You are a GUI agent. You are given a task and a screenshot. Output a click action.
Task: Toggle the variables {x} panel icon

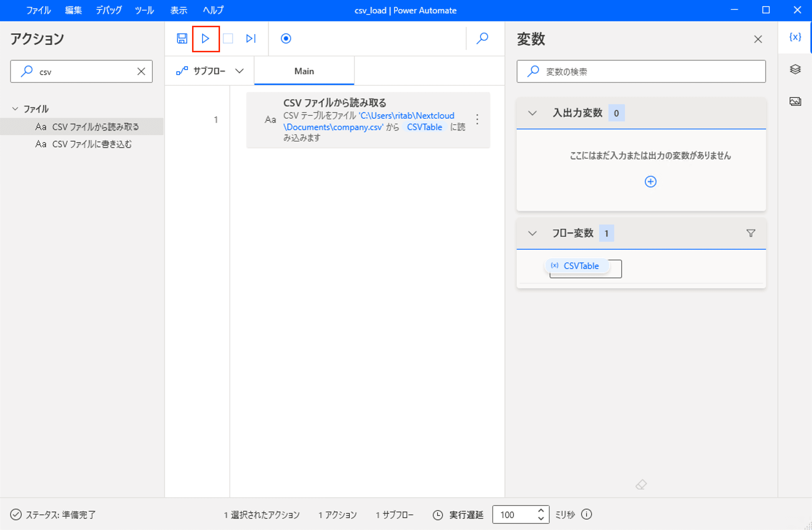tap(795, 37)
